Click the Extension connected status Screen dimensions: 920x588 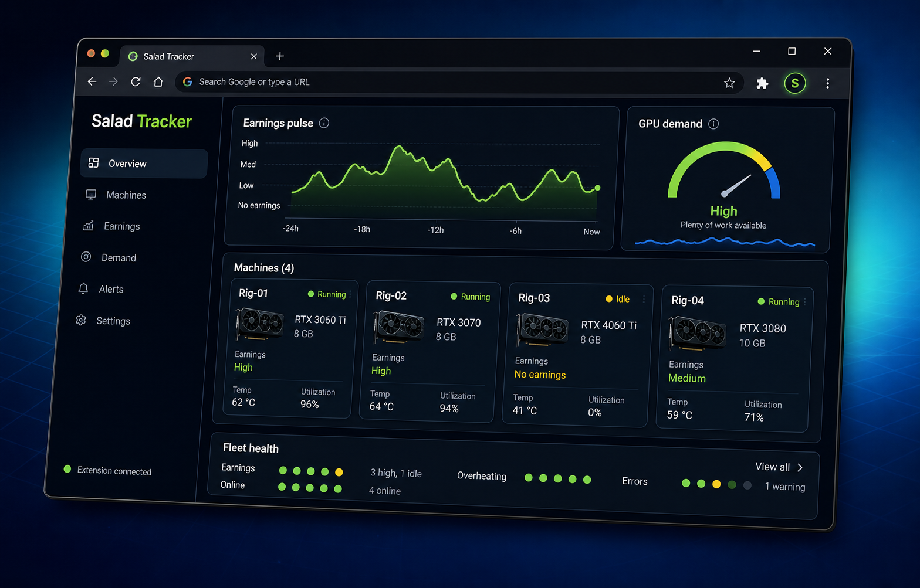(x=108, y=471)
